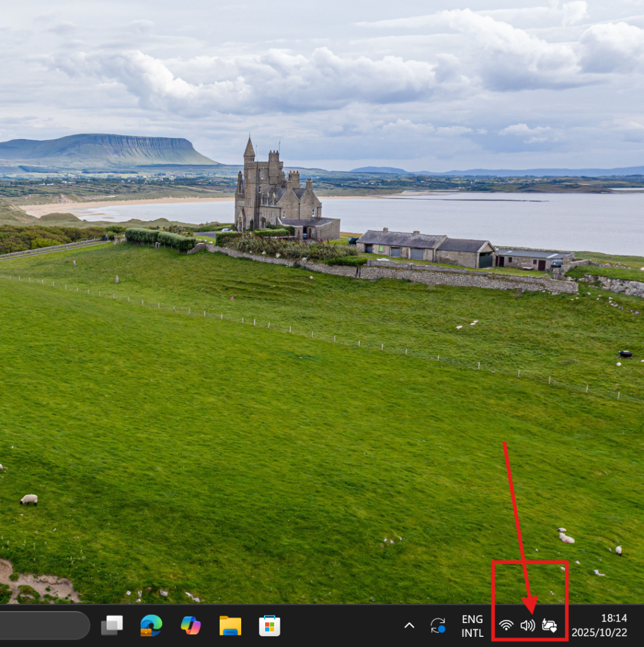Click the sync update tray icon
Viewport: 644px width, 647px height.
438,626
